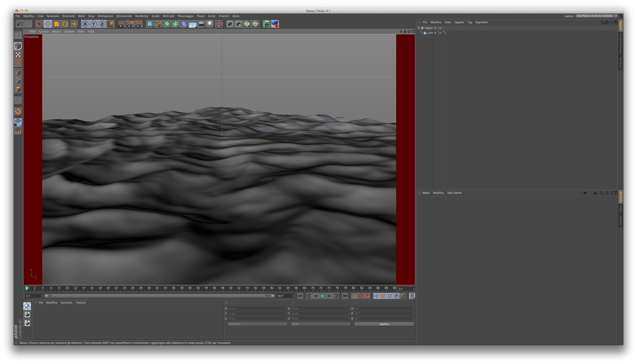
Task: Open the Camera object icon
Action: [x=201, y=24]
